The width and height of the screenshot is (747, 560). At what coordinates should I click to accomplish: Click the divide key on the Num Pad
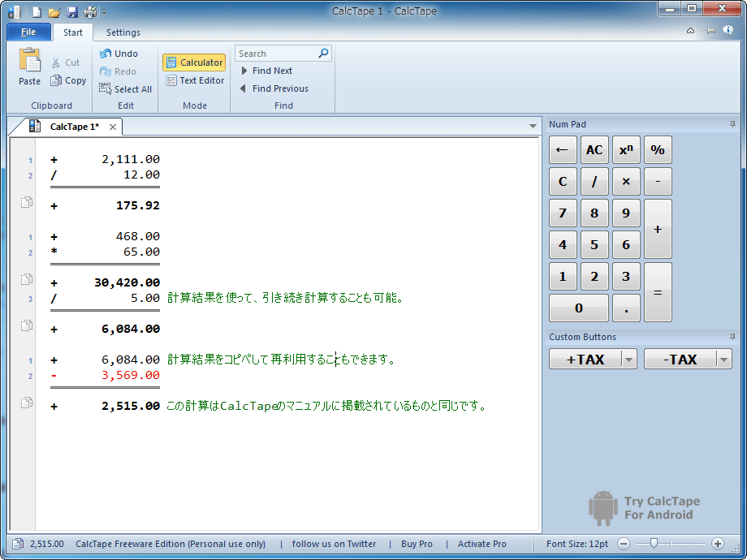(594, 182)
